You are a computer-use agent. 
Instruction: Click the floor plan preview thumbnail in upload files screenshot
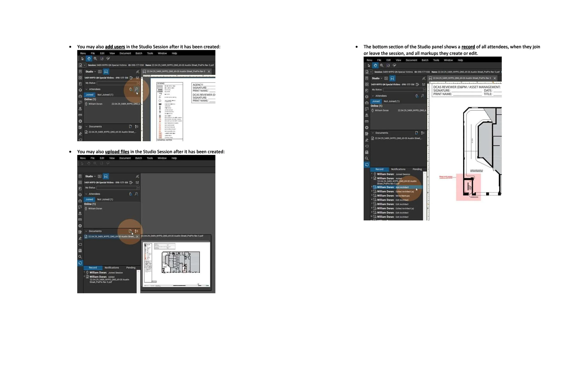click(x=176, y=264)
